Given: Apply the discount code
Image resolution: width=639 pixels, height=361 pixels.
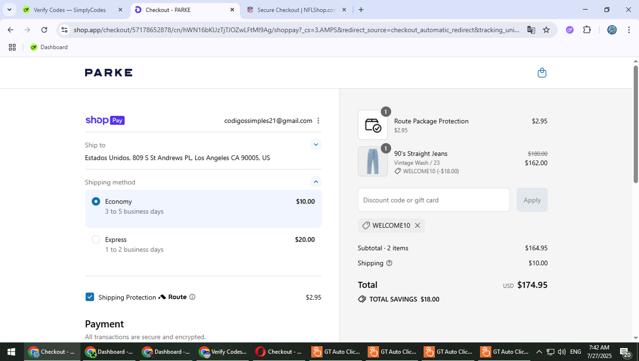Looking at the screenshot, I should (x=532, y=200).
